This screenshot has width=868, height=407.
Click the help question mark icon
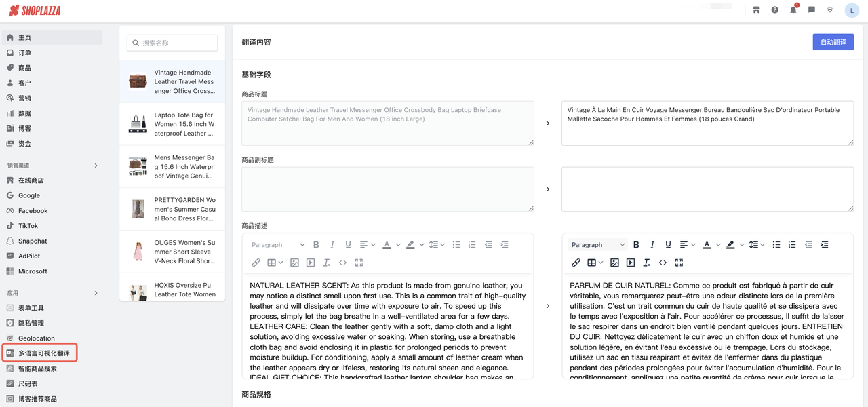(x=774, y=10)
